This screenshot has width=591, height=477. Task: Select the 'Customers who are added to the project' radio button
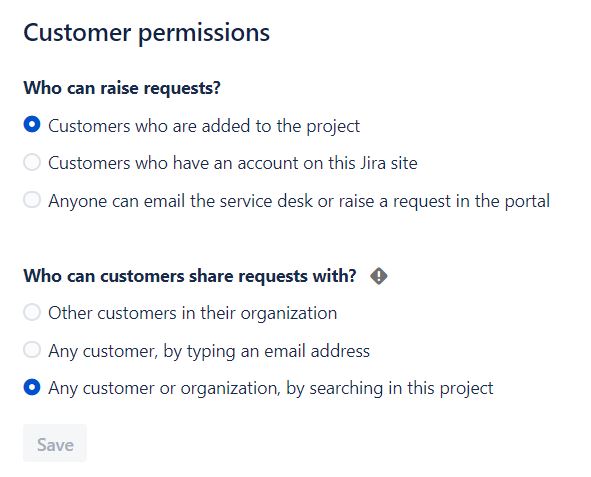click(x=32, y=124)
